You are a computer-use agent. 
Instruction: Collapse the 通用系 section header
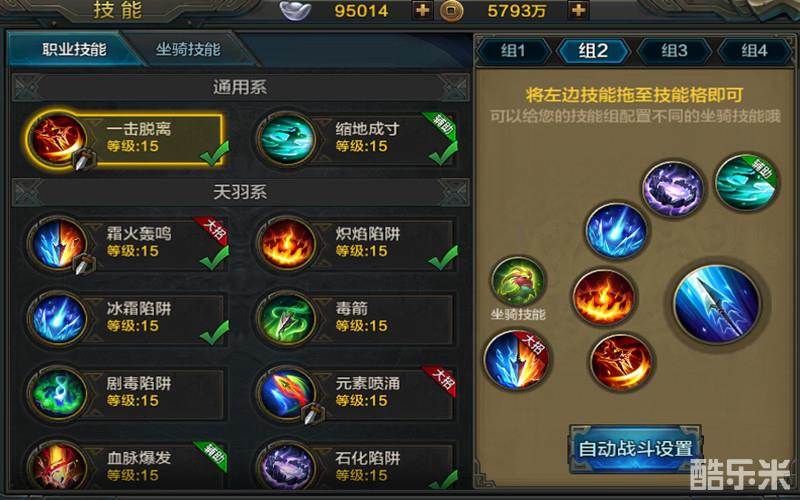(x=240, y=87)
